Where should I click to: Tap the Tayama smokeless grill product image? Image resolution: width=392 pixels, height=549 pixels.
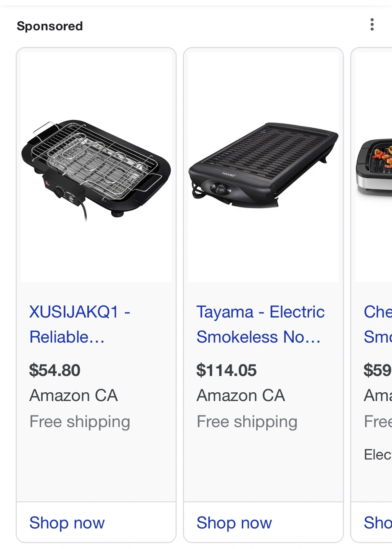pos(263,167)
